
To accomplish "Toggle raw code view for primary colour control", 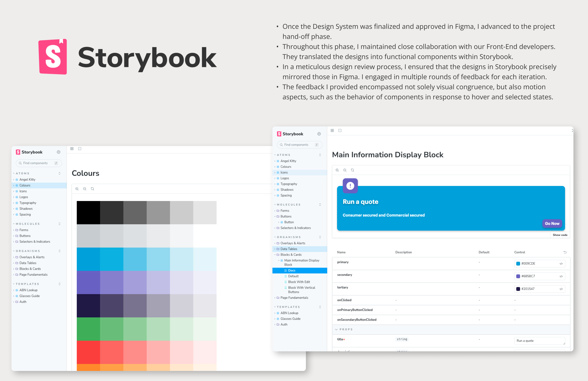I will [x=561, y=264].
